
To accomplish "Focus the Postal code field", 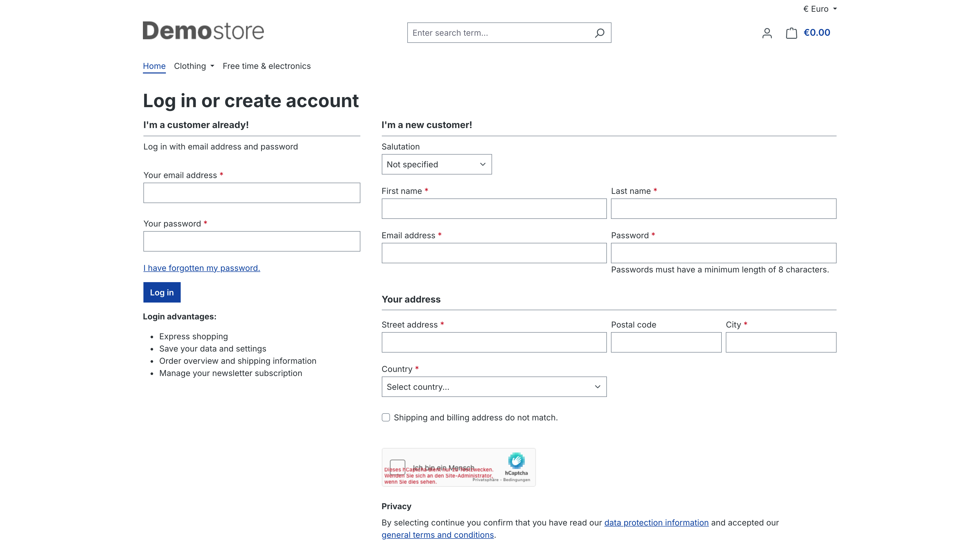I will point(666,342).
